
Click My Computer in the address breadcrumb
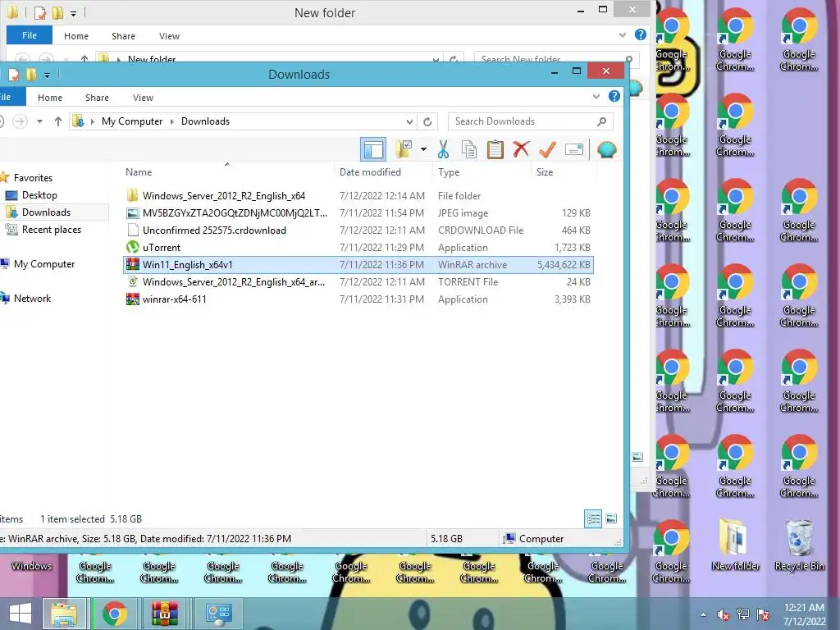coord(132,121)
